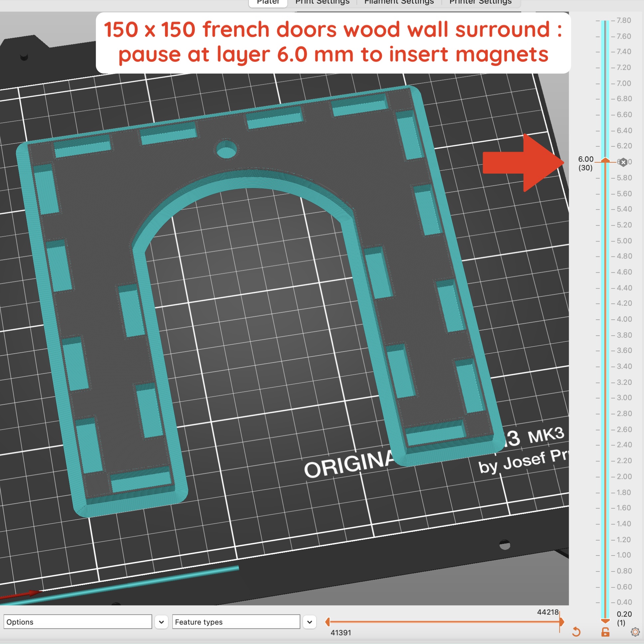The height and width of the screenshot is (644, 644).
Task: Grab the upper layer thumb at 6.00
Action: [x=605, y=161]
